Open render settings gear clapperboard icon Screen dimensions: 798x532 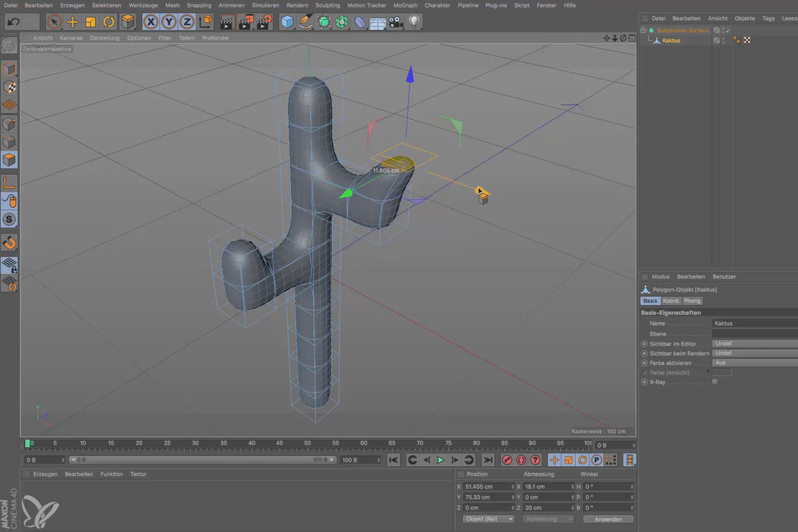pyautogui.click(x=264, y=22)
